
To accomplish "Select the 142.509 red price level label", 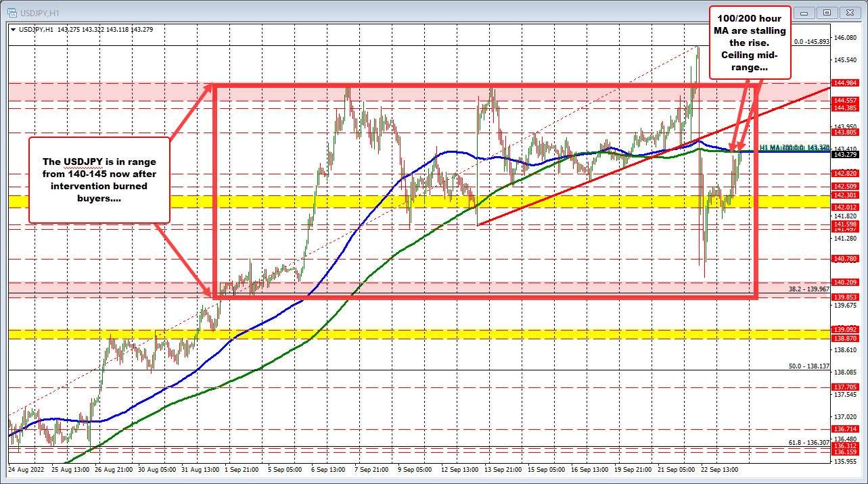I will click(845, 186).
